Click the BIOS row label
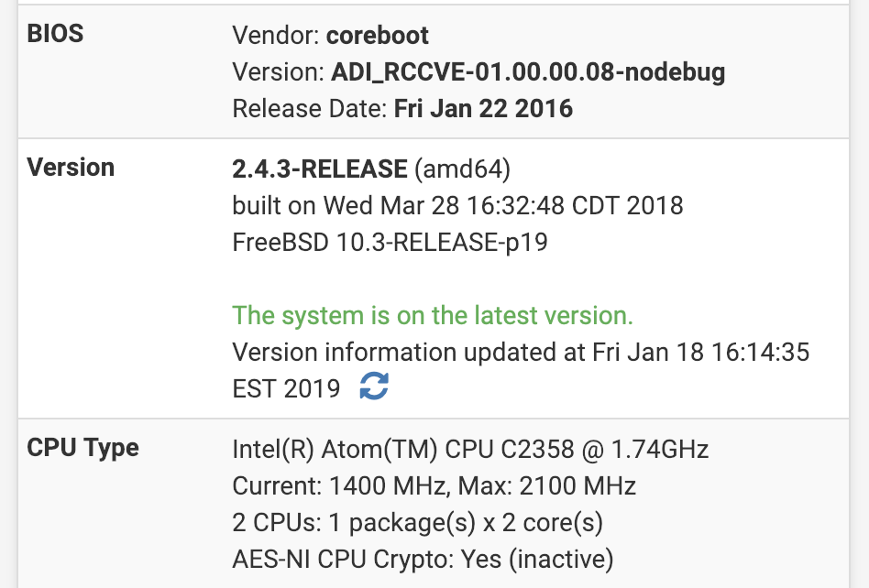 [x=55, y=35]
